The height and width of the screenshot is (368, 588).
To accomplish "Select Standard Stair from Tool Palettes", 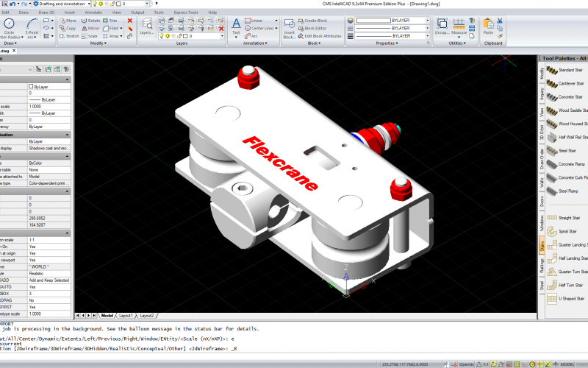I will 565,70.
